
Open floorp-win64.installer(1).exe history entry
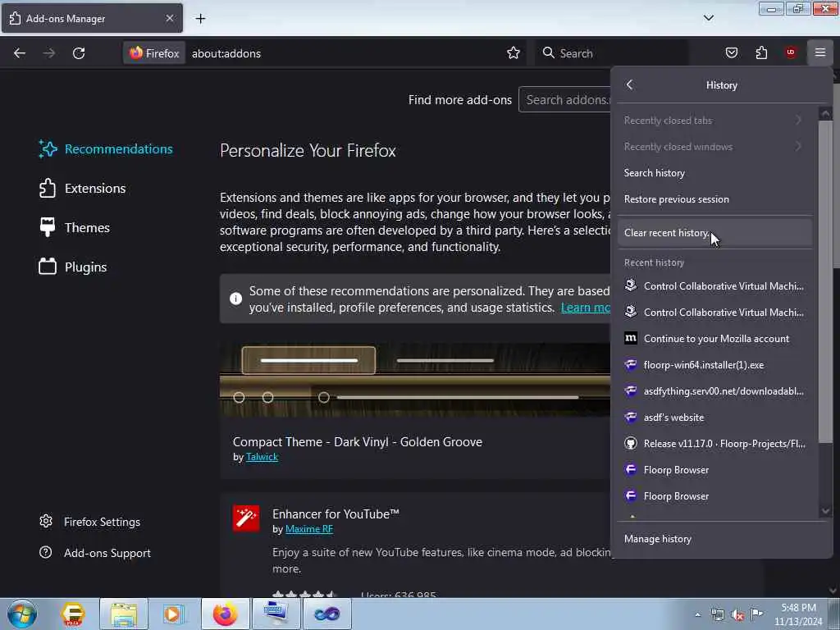[714, 365]
